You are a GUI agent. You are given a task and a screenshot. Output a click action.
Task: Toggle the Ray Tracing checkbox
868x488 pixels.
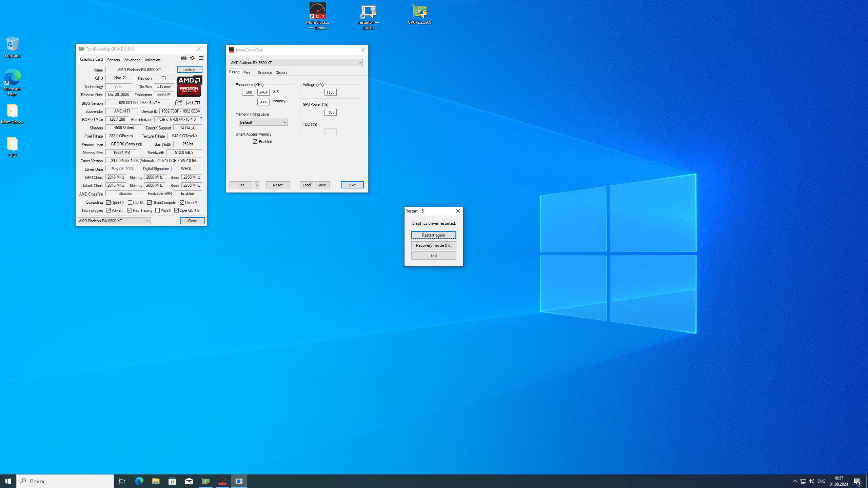pos(130,210)
